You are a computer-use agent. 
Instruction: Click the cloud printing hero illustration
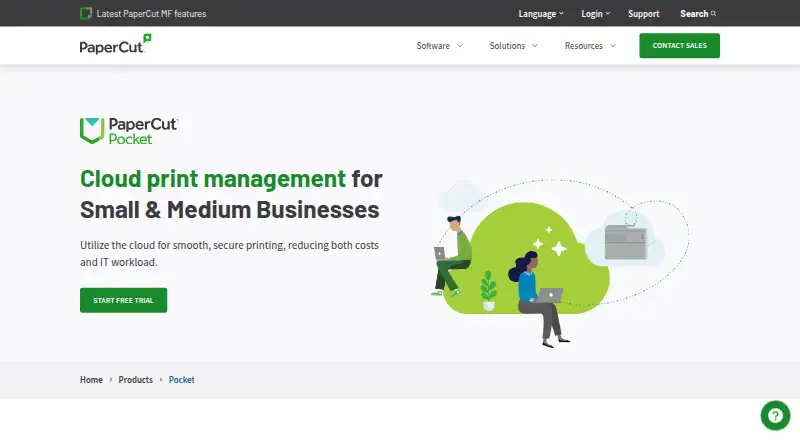click(x=560, y=263)
